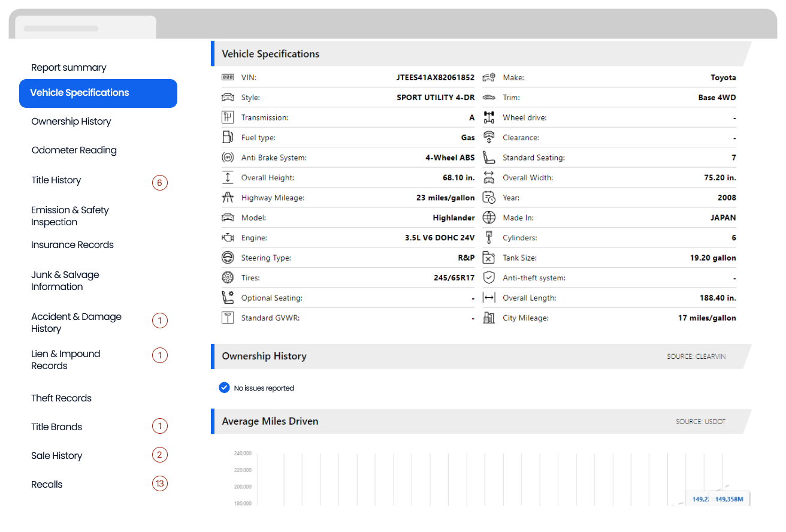
Task: Click the Title Brands badge 1
Action: click(159, 426)
